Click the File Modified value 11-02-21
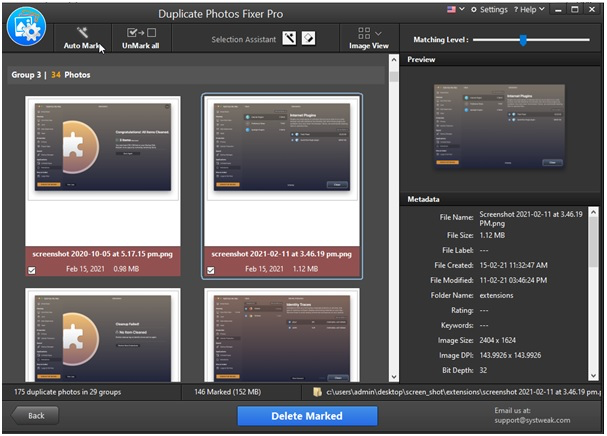The width and height of the screenshot is (607, 436). (x=513, y=280)
